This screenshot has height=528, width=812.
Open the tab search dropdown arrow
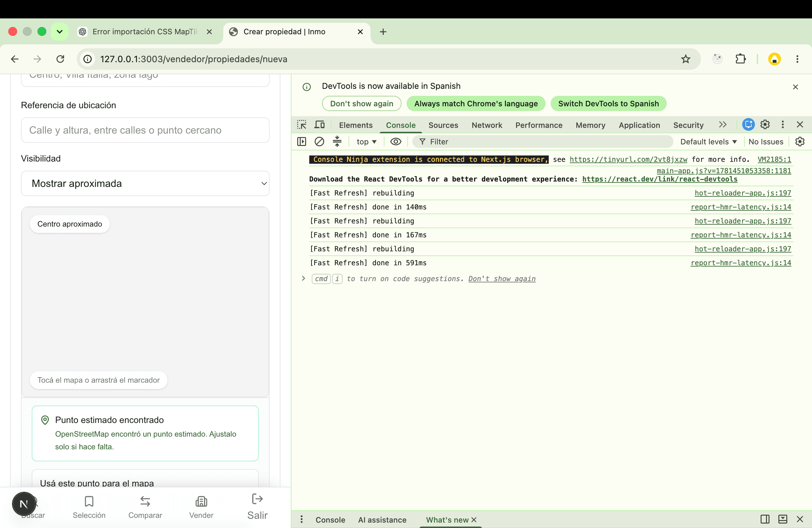point(60,32)
